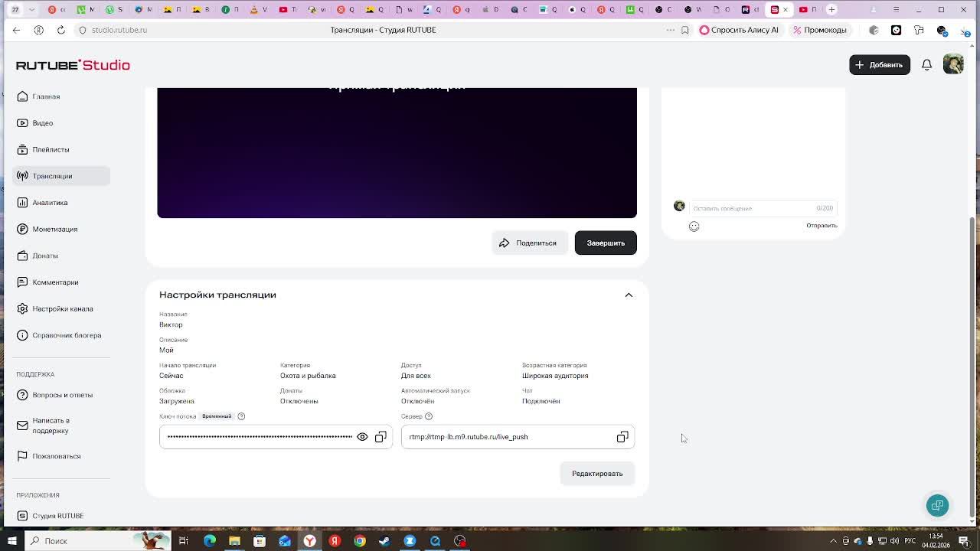Click the Написать в поддержку envelope icon
This screenshot has width=980, height=551.
tap(22, 425)
